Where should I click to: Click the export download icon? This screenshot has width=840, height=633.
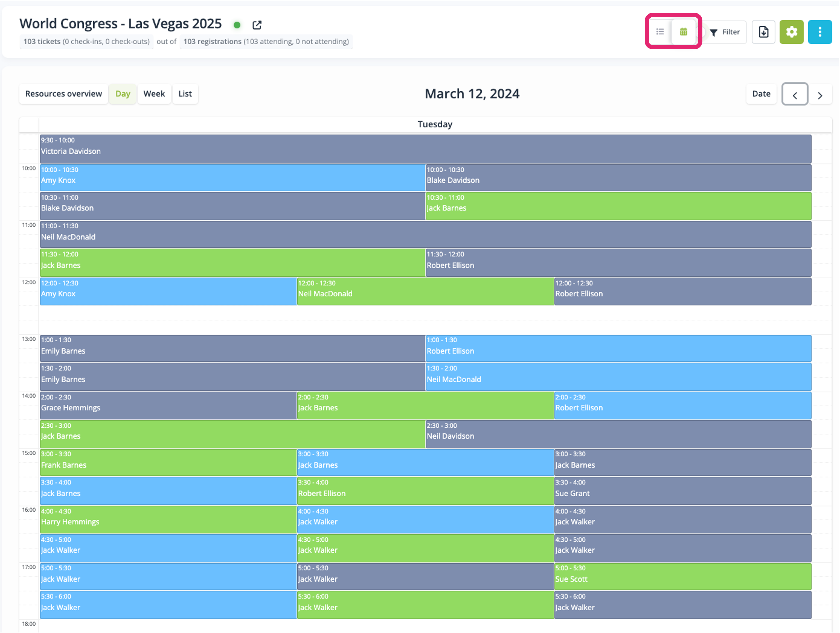tap(764, 32)
